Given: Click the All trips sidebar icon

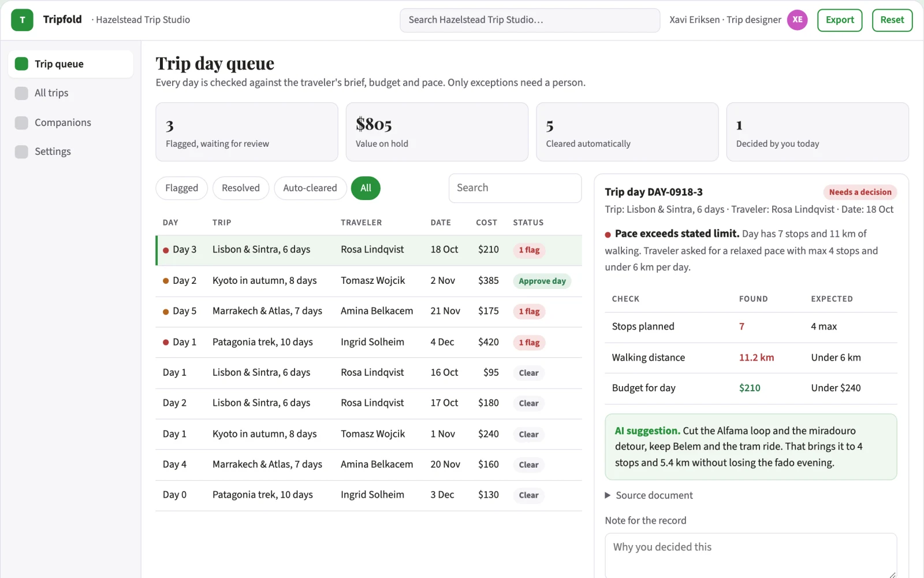Looking at the screenshot, I should coord(21,93).
